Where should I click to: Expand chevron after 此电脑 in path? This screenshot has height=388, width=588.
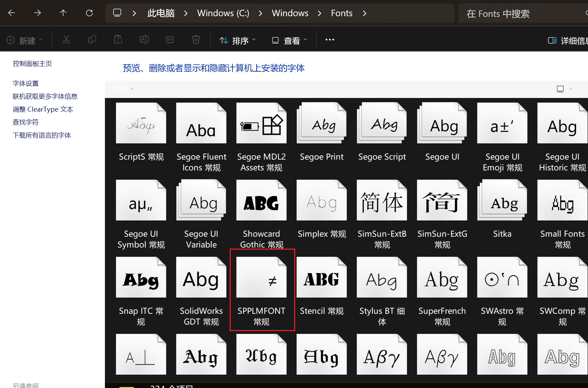click(186, 13)
